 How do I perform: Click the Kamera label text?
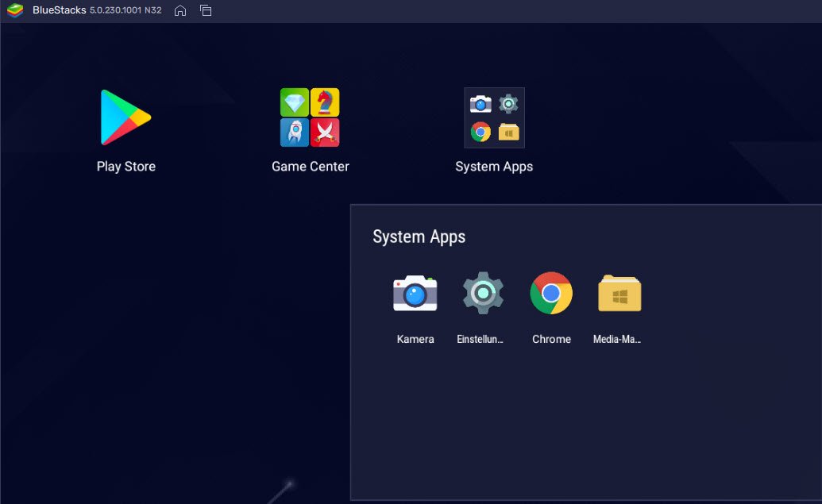click(415, 339)
